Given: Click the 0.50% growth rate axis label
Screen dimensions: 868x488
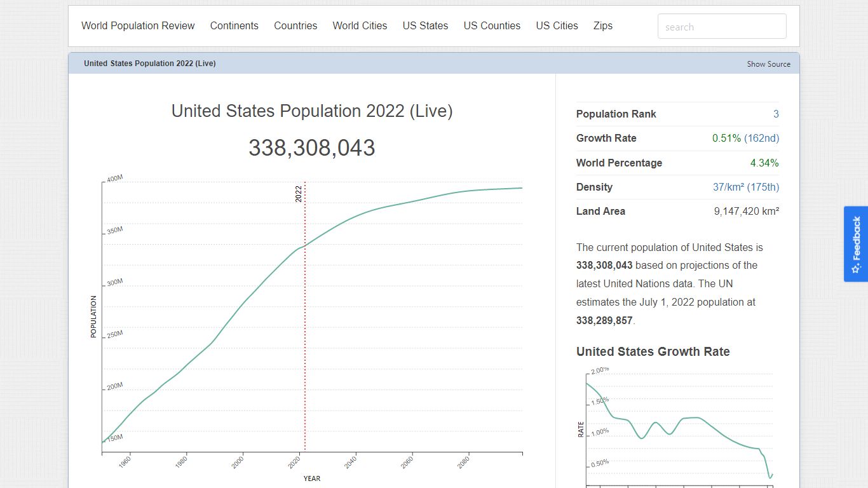Looking at the screenshot, I should 600,463.
